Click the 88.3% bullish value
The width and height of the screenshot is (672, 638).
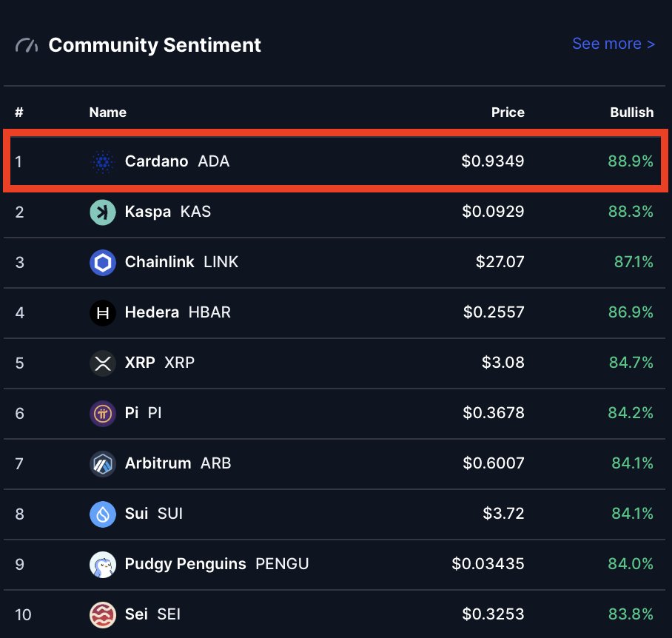point(631,212)
